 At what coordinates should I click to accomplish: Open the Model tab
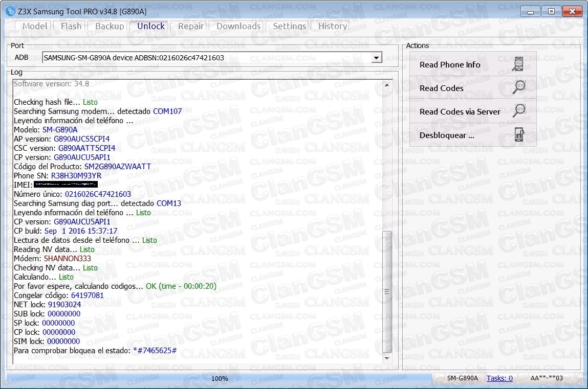click(x=35, y=26)
